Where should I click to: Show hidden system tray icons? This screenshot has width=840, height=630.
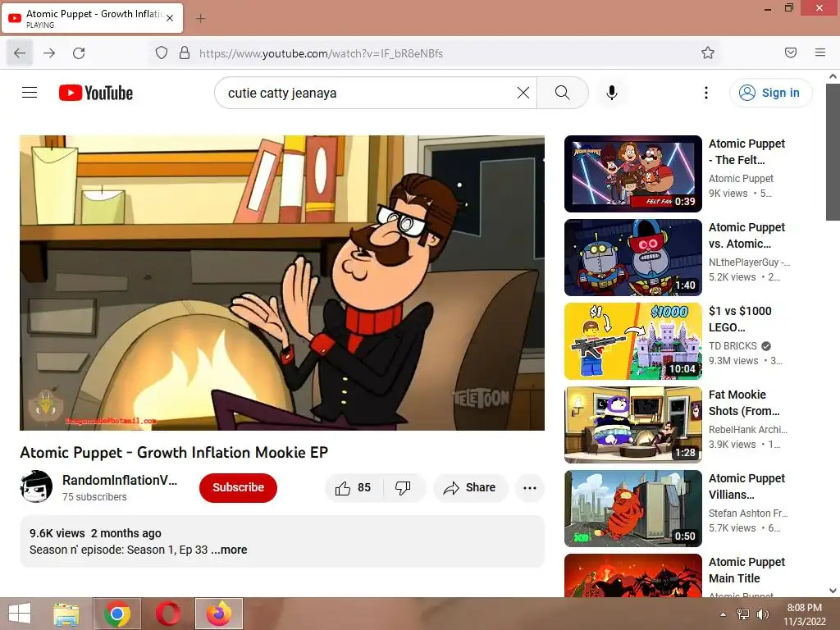point(724,614)
